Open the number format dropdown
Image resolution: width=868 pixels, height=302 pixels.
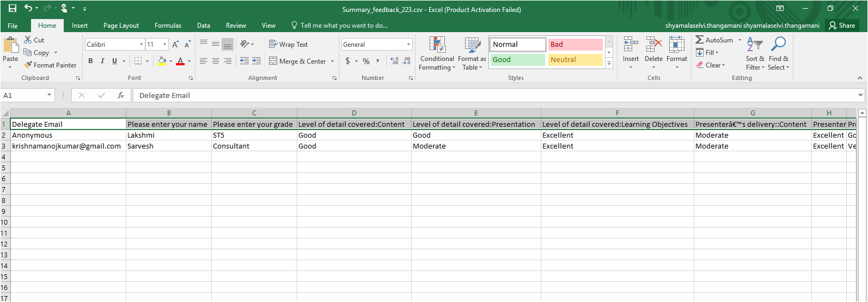[x=409, y=45]
